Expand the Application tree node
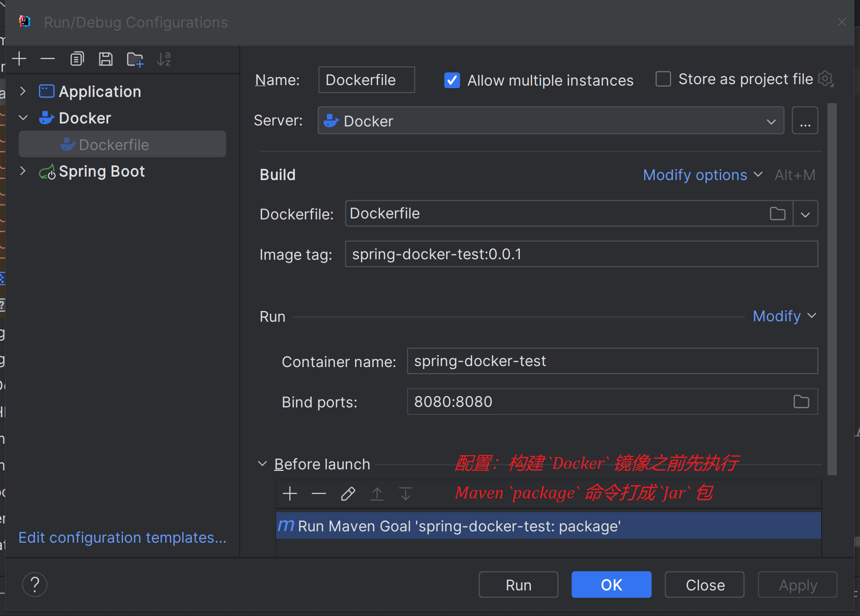The width and height of the screenshot is (860, 616). click(23, 92)
